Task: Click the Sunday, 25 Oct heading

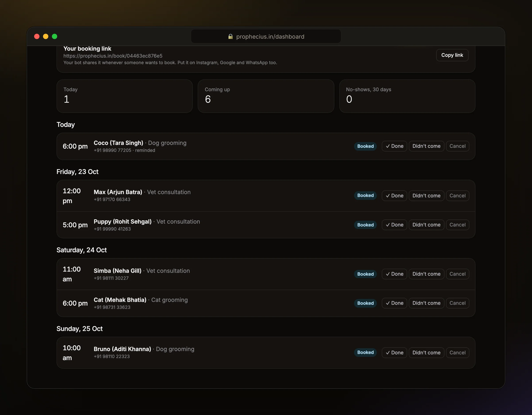Action: click(79, 329)
